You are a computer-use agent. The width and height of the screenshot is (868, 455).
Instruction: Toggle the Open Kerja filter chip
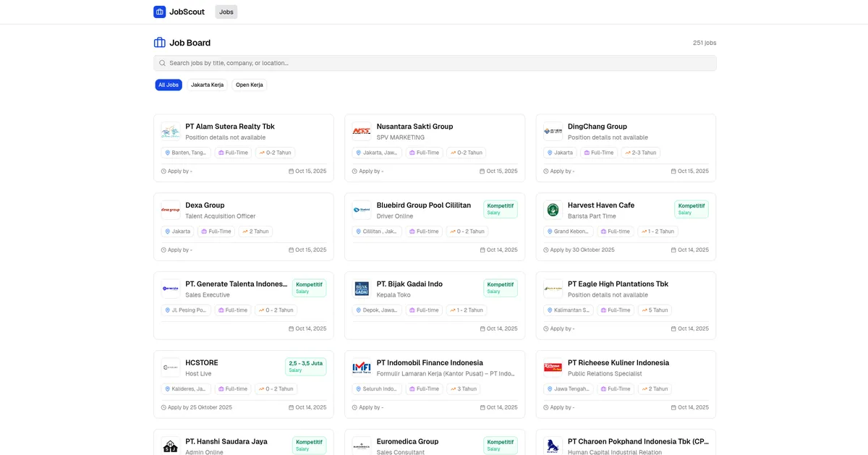(x=249, y=85)
